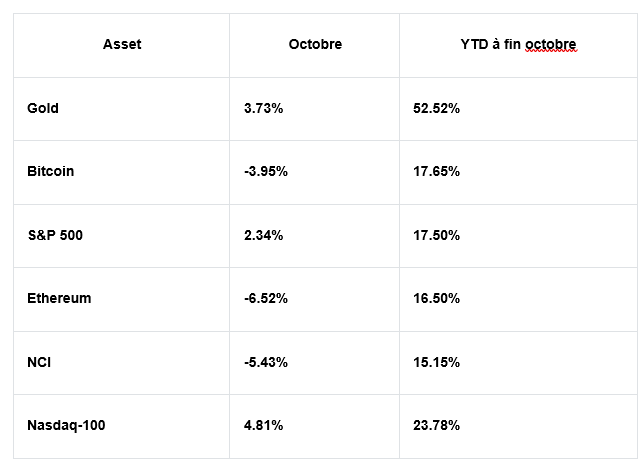Click the Octobre column header

pyautogui.click(x=315, y=45)
